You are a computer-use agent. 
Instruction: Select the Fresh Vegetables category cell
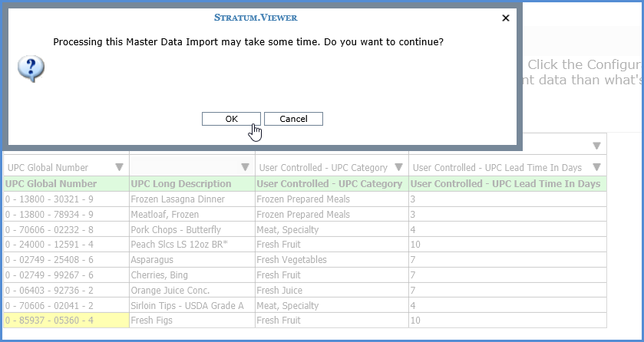tap(293, 260)
